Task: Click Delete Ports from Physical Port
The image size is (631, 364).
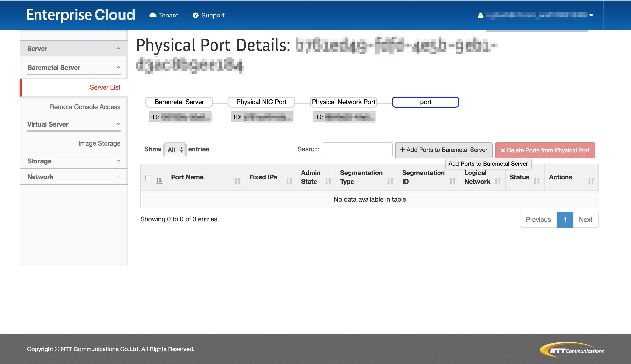Action: pos(545,150)
